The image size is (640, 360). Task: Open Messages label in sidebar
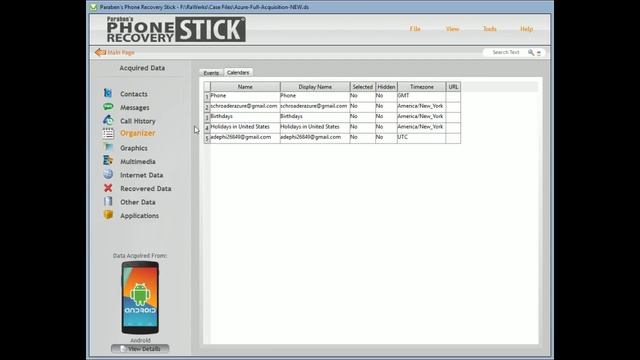point(135,107)
